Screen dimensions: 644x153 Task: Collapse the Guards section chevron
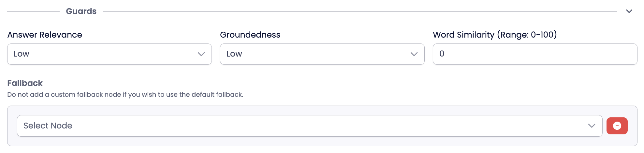coord(629,11)
